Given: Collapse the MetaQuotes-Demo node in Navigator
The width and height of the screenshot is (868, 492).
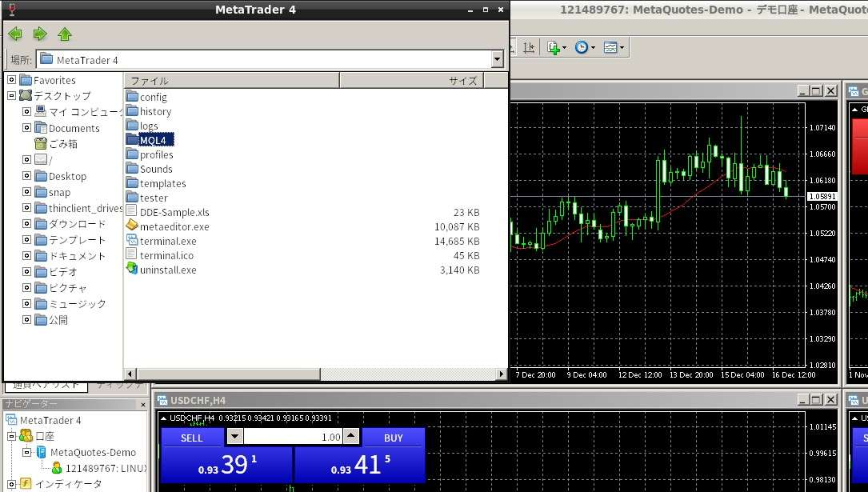Looking at the screenshot, I should click(x=26, y=452).
